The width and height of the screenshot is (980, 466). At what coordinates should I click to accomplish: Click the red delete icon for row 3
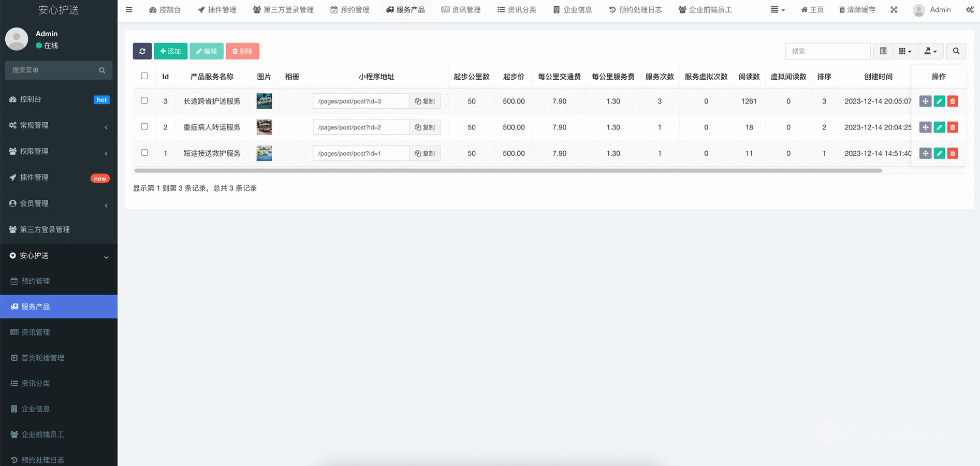point(953,101)
